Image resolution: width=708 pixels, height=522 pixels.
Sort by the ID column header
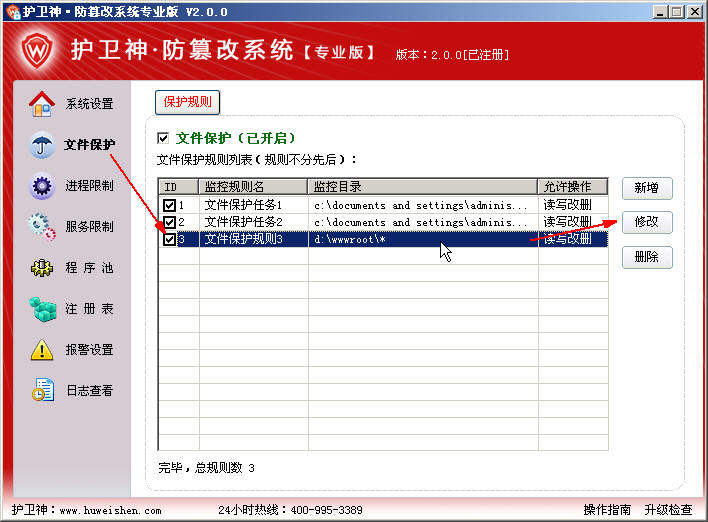pos(178,186)
